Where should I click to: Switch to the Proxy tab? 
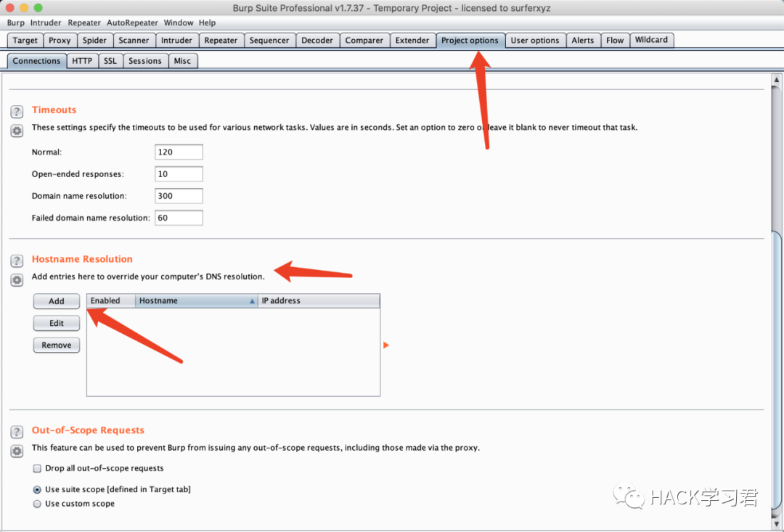[x=60, y=41]
